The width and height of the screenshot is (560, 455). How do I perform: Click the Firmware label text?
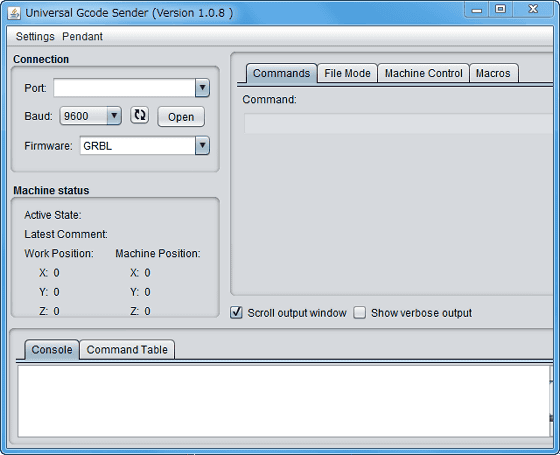click(x=48, y=146)
